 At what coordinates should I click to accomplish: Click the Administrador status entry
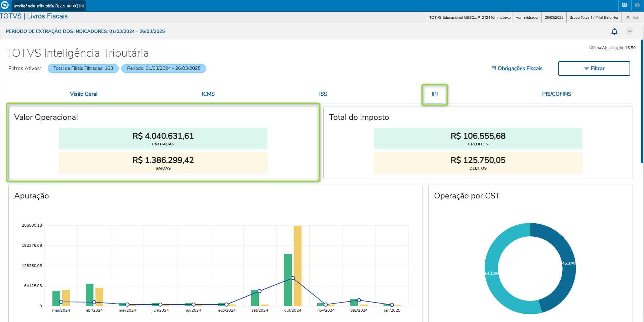point(527,17)
